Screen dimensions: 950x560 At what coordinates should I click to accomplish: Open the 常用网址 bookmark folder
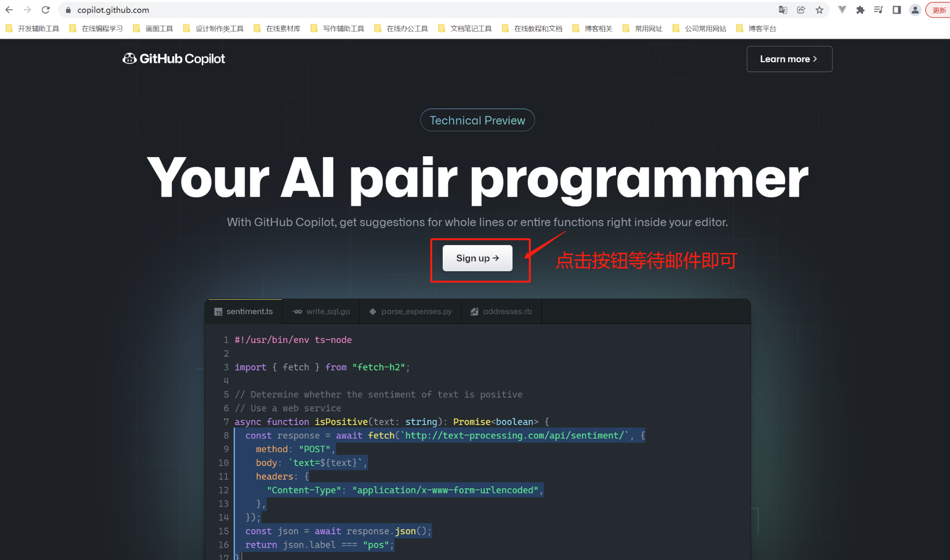643,28
